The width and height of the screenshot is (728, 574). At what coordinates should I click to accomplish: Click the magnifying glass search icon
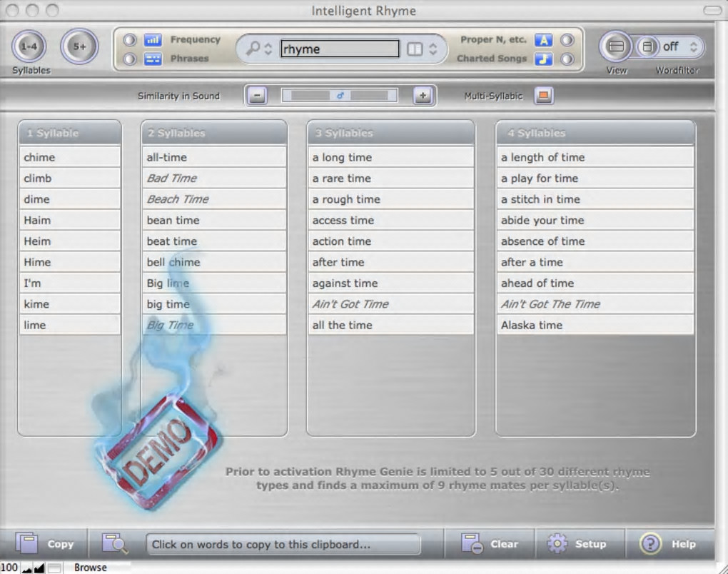pos(253,49)
